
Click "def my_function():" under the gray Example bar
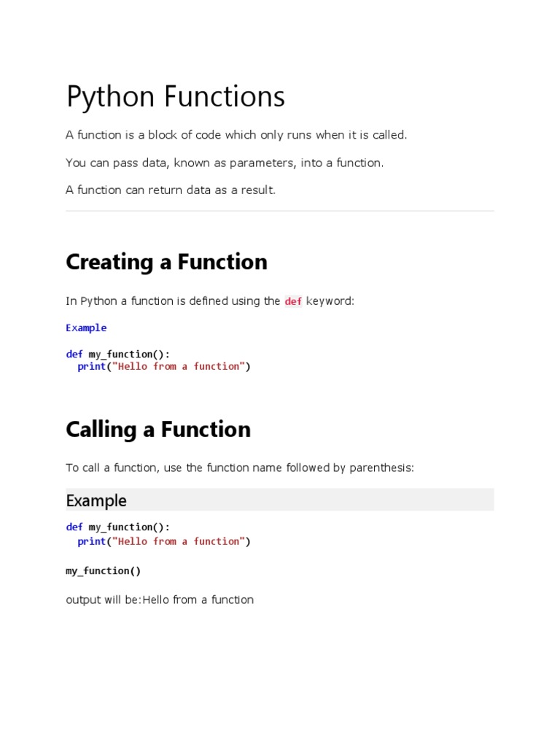(x=117, y=527)
